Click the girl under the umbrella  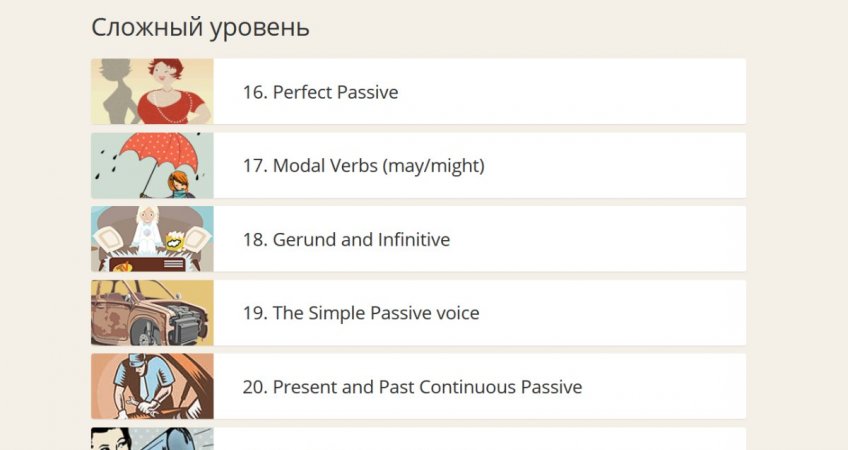[179, 182]
